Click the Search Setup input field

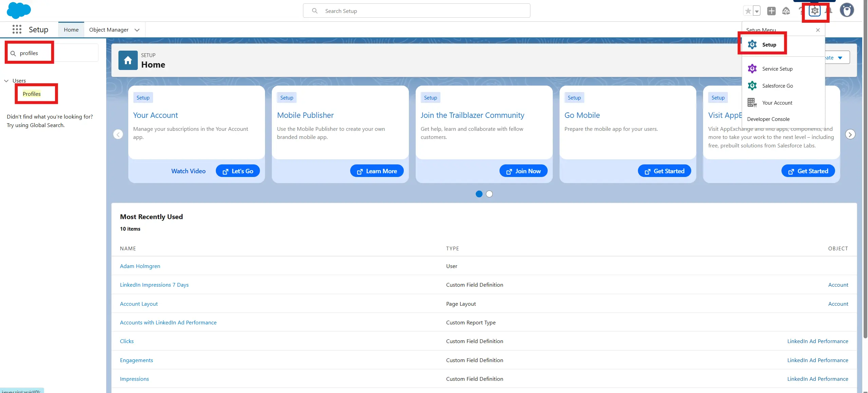pos(421,11)
